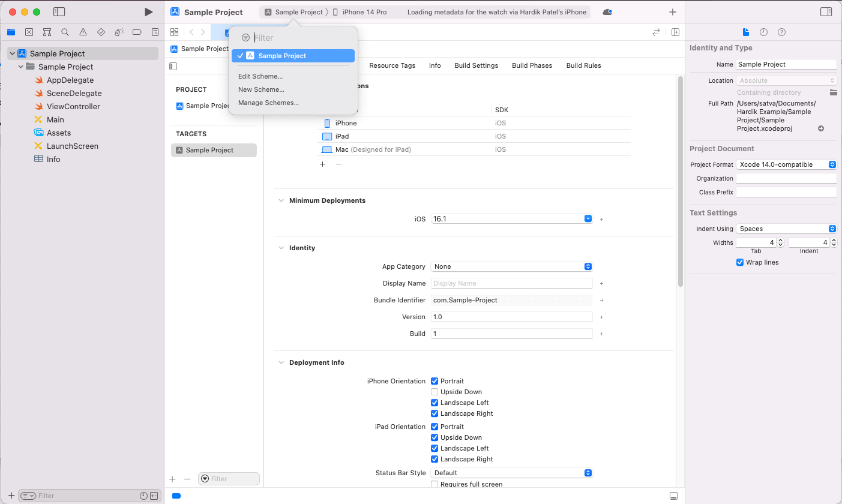The height and width of the screenshot is (504, 842).
Task: Switch to the Resource Tags tab
Action: point(392,65)
